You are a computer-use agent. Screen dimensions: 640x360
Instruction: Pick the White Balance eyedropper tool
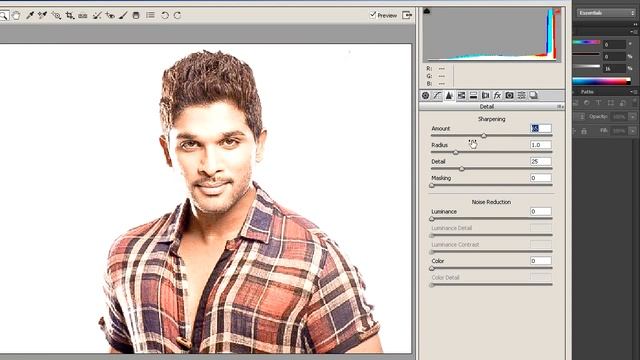point(29,16)
